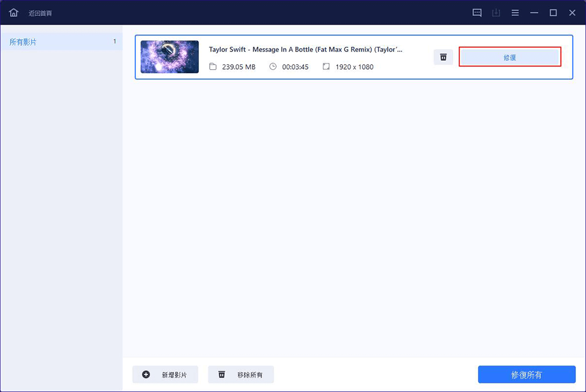Click the 移除所有 button
The height and width of the screenshot is (392, 586).
point(241,374)
